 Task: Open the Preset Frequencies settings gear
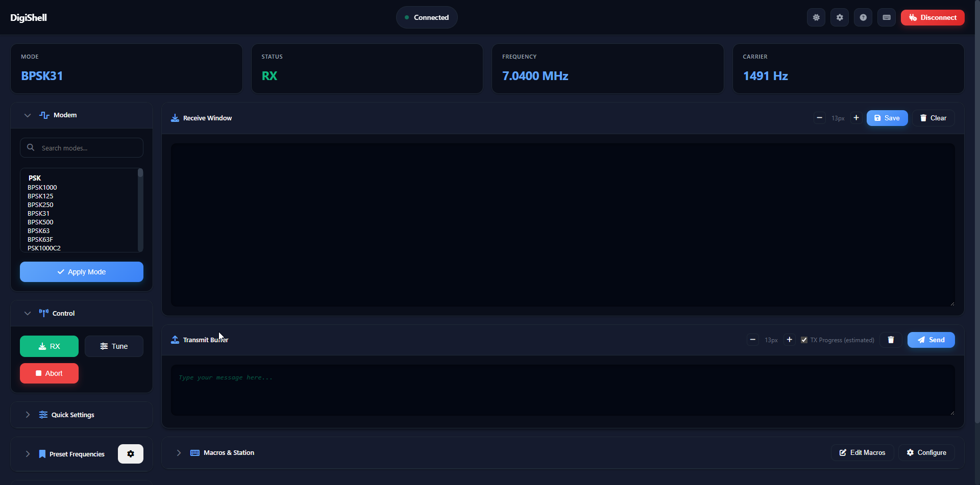(x=130, y=453)
